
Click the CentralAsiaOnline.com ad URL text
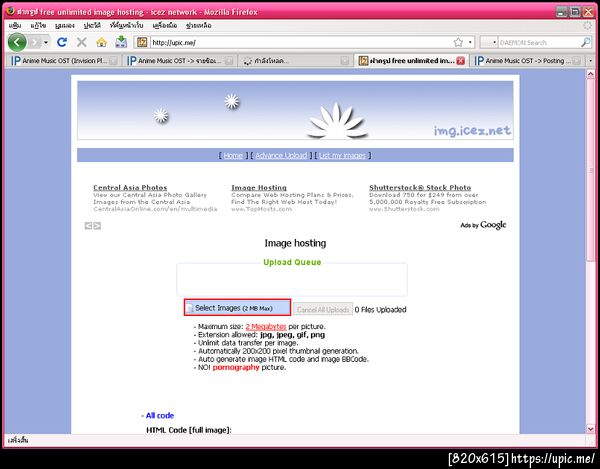pos(155,209)
